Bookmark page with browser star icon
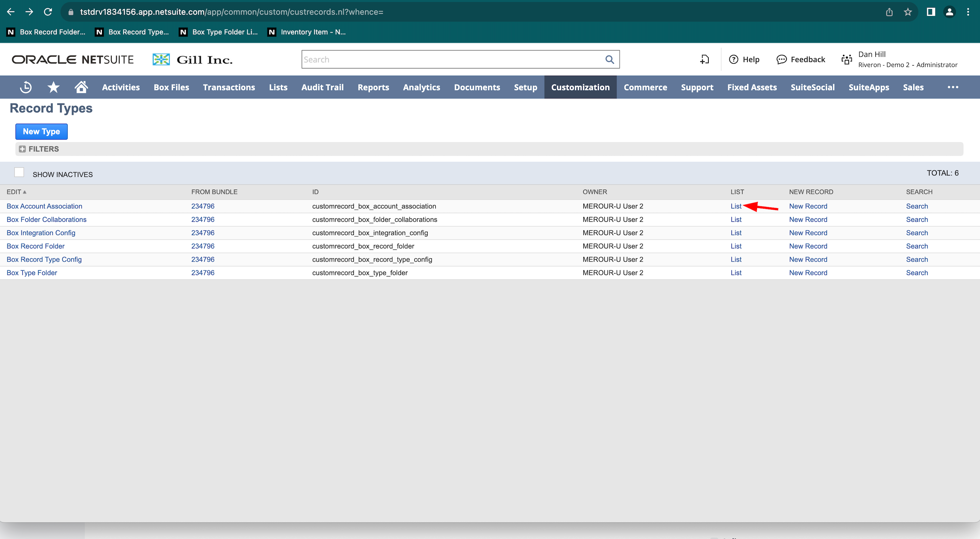The width and height of the screenshot is (980, 539). (908, 12)
